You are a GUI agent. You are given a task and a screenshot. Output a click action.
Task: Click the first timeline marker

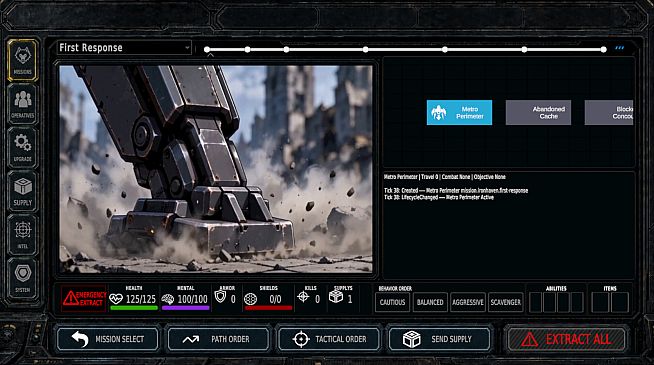tap(207, 50)
